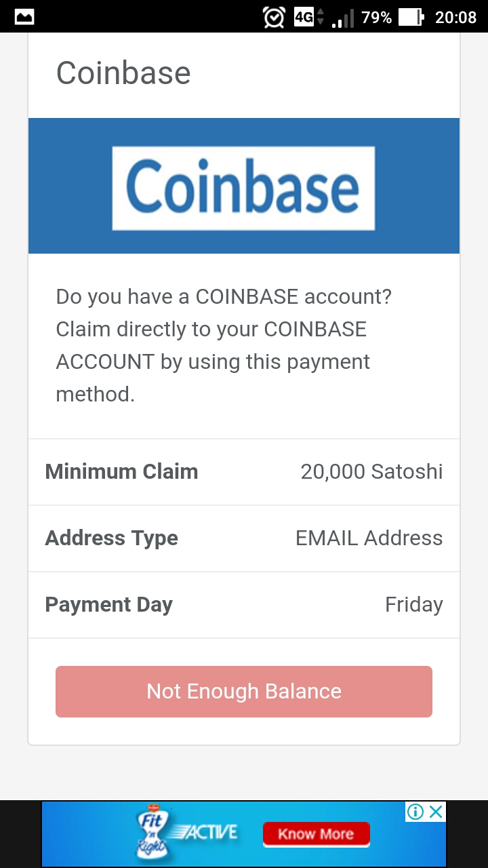Tap the 20:08 clock in status bar
The image size is (488, 868).
tap(455, 17)
